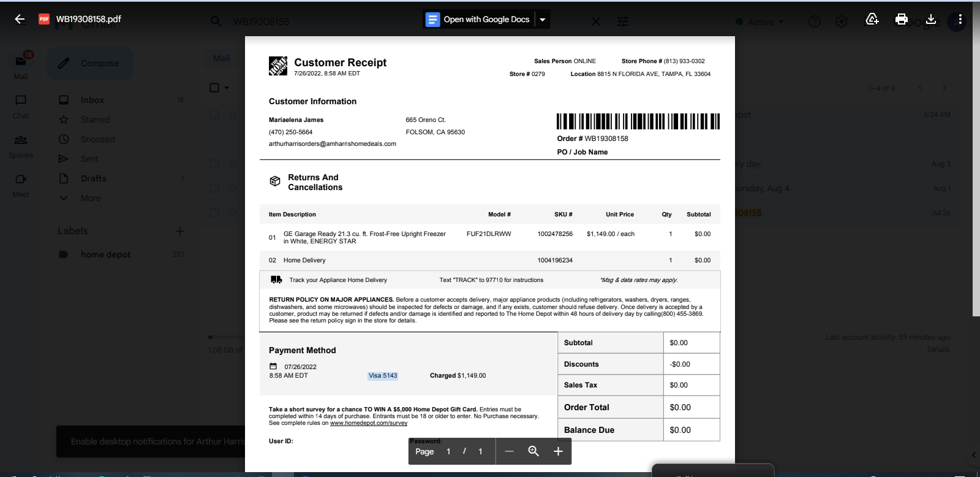Star the email dated Aug 1
Image resolution: width=980 pixels, height=477 pixels.
233,188
